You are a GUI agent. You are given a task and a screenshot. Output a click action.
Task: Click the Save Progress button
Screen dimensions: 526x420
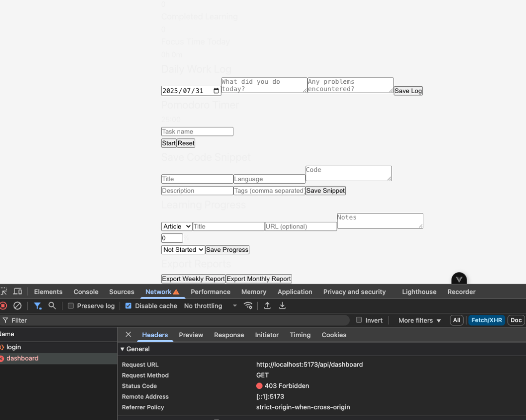coord(227,250)
